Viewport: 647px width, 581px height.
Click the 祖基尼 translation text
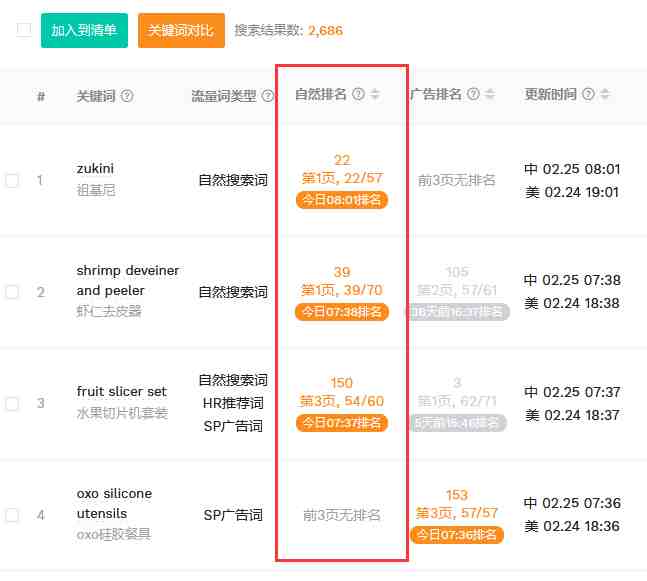(x=96, y=190)
